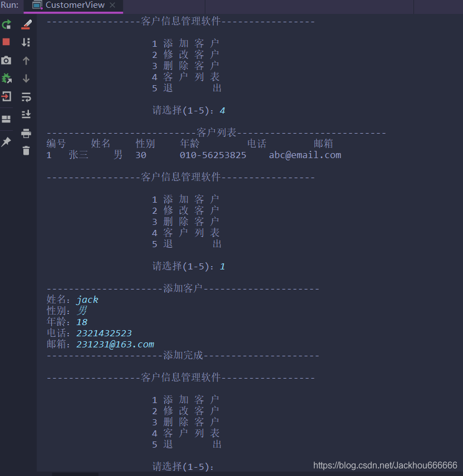Image resolution: width=463 pixels, height=476 pixels.
Task: Click the 添加客户 section header
Action: coord(183,288)
